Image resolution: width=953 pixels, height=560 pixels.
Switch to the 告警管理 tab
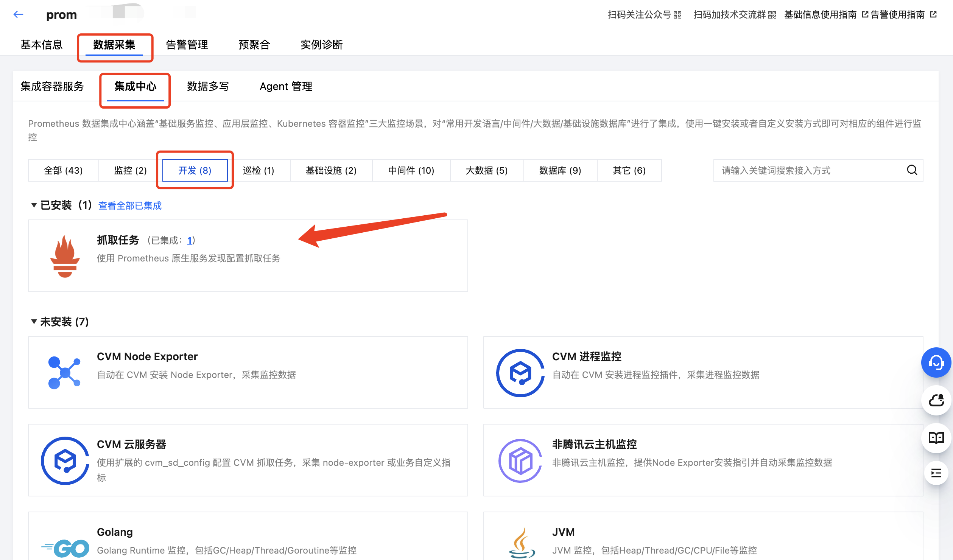[187, 45]
